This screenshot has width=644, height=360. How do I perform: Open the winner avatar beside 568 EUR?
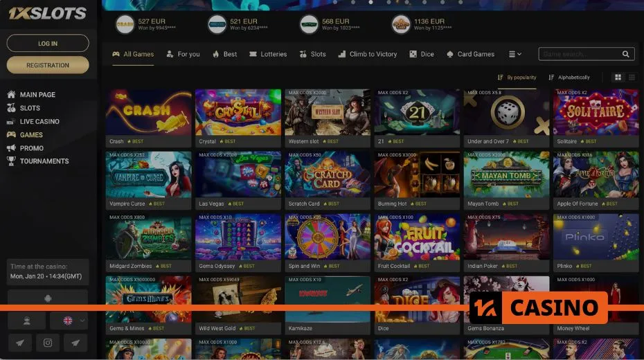click(309, 24)
